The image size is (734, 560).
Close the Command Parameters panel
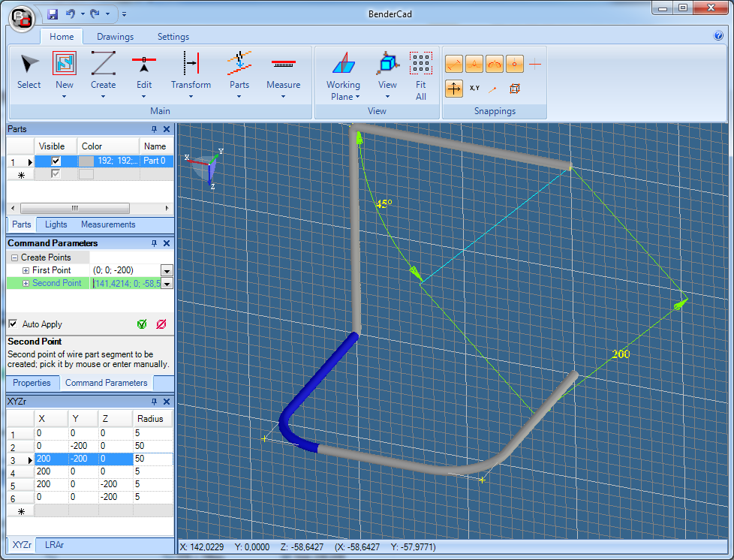[x=167, y=243]
